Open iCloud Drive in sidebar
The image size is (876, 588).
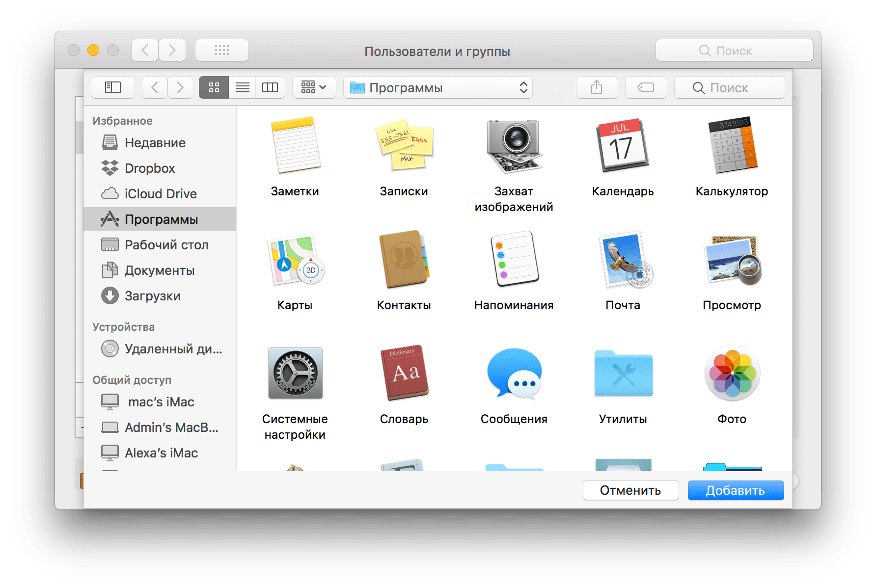[160, 193]
